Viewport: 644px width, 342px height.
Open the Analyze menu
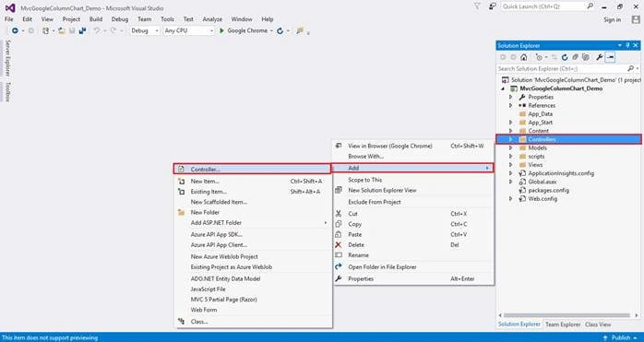click(x=212, y=19)
